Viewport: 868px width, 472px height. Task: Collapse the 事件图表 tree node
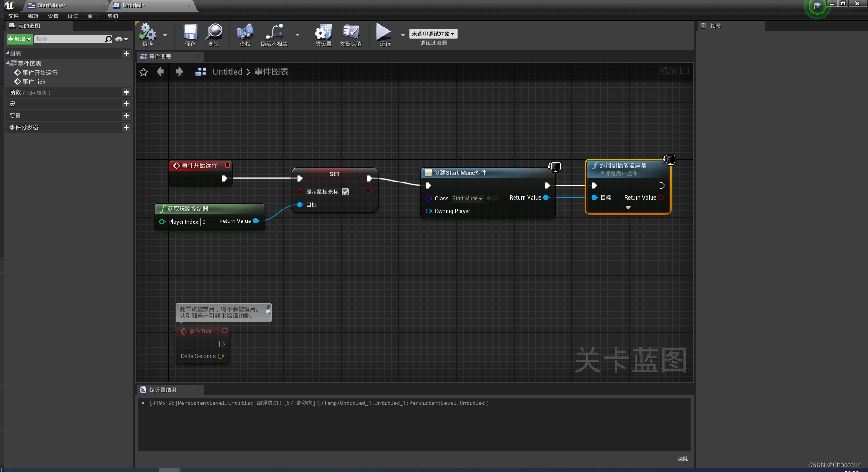coord(7,63)
